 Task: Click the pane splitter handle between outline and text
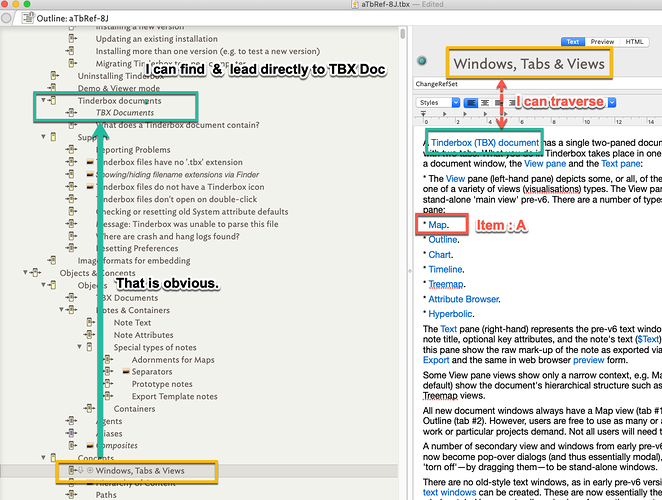pyautogui.click(x=410, y=271)
